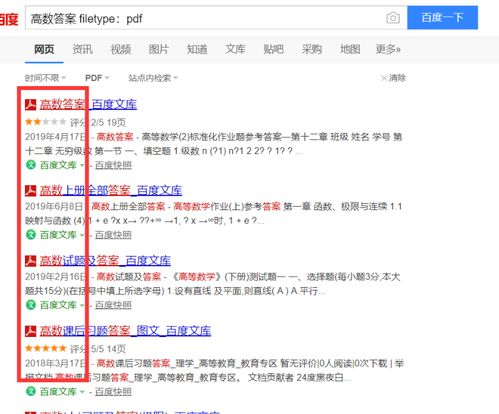Click the Baidu logo

tap(9, 19)
